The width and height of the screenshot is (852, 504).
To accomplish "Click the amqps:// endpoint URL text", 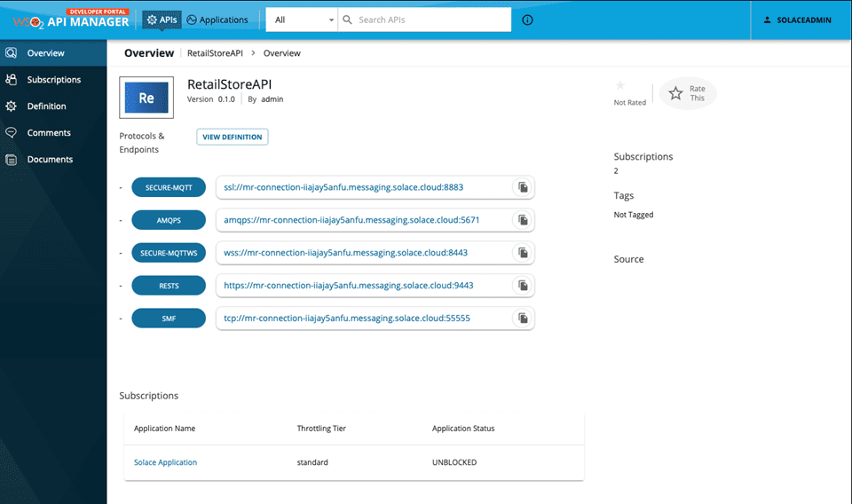I will pos(351,220).
